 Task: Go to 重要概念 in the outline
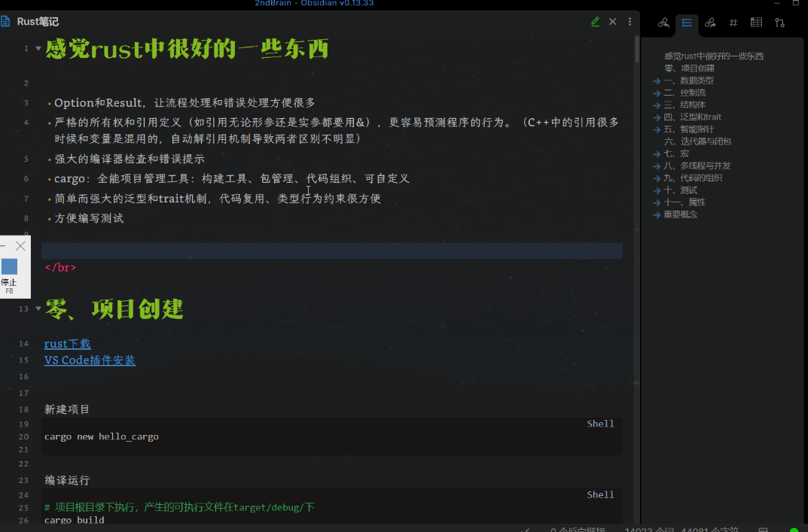[x=681, y=214]
